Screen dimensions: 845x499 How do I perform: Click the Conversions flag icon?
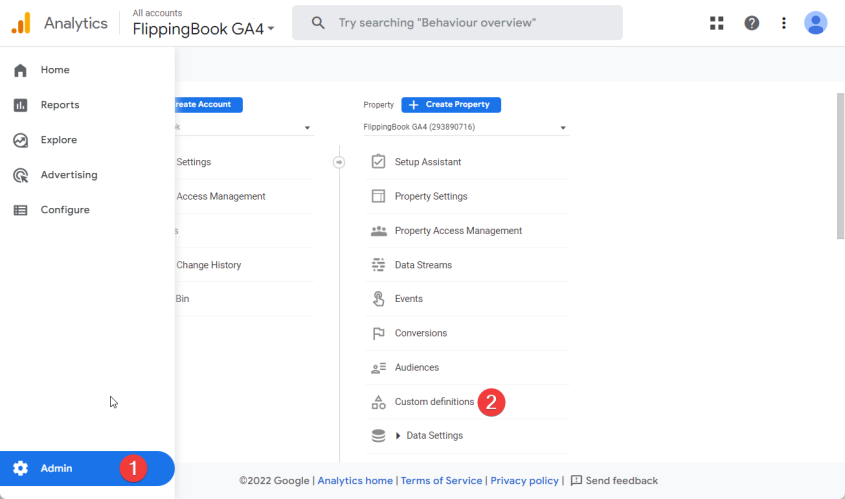click(x=378, y=333)
